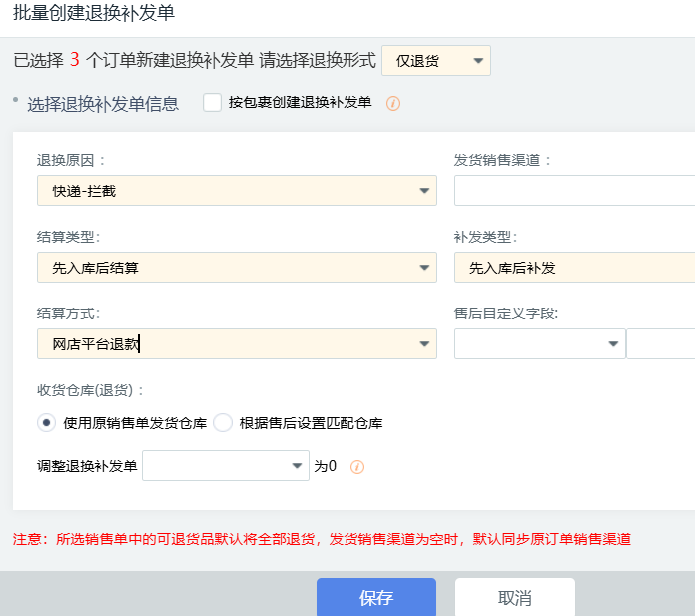Expand 结算方式 dropdown arrow
This screenshot has height=616, width=695.
[424, 343]
